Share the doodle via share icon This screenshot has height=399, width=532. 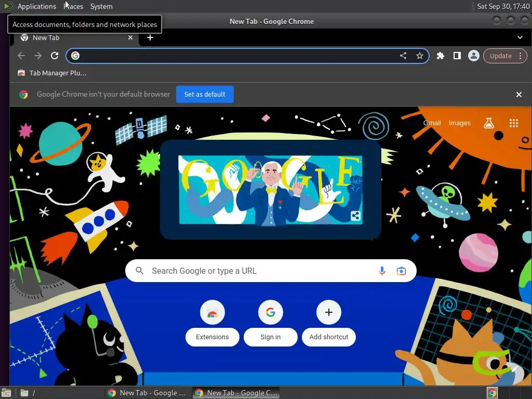pyautogui.click(x=355, y=216)
